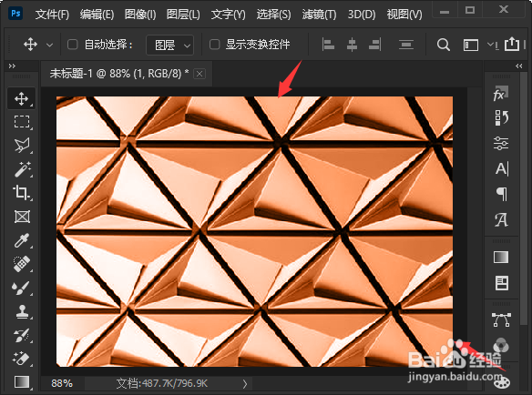Open the Styles (fx) panel

[501, 93]
